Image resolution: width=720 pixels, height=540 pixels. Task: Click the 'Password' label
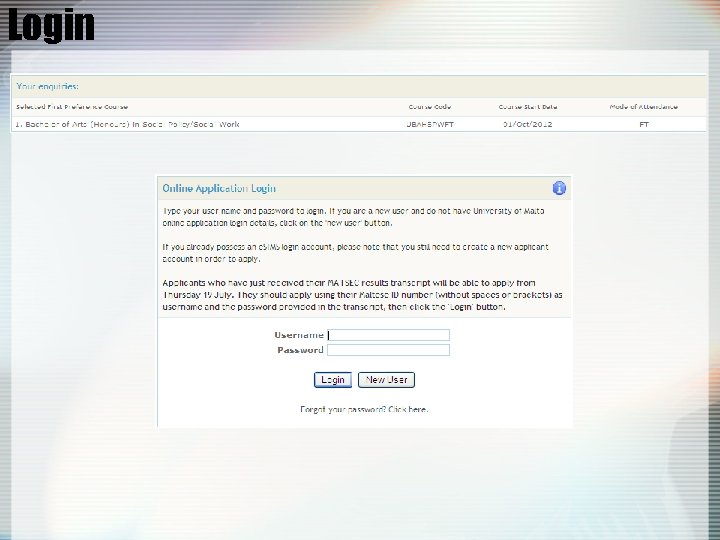click(300, 350)
